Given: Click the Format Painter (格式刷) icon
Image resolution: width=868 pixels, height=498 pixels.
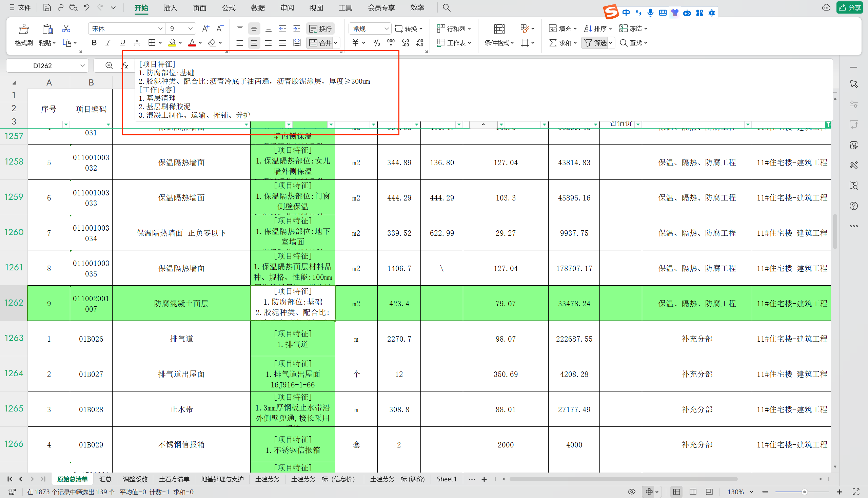Looking at the screenshot, I should click(24, 29).
